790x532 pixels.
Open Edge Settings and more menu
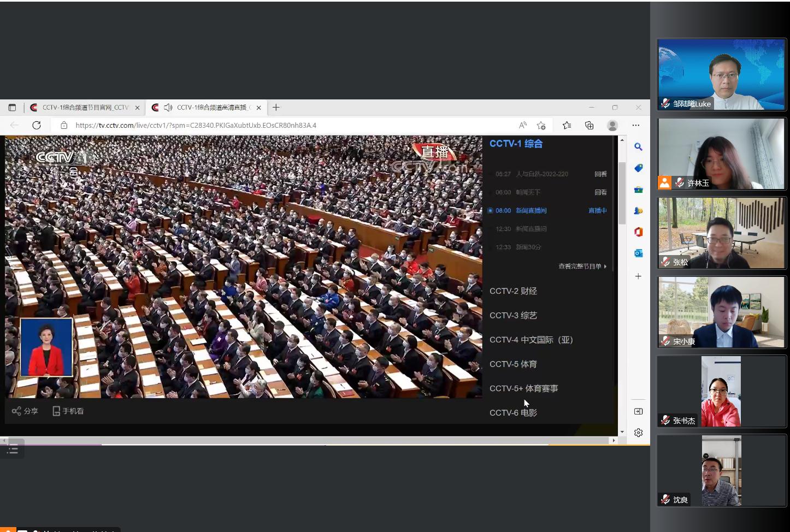point(636,125)
